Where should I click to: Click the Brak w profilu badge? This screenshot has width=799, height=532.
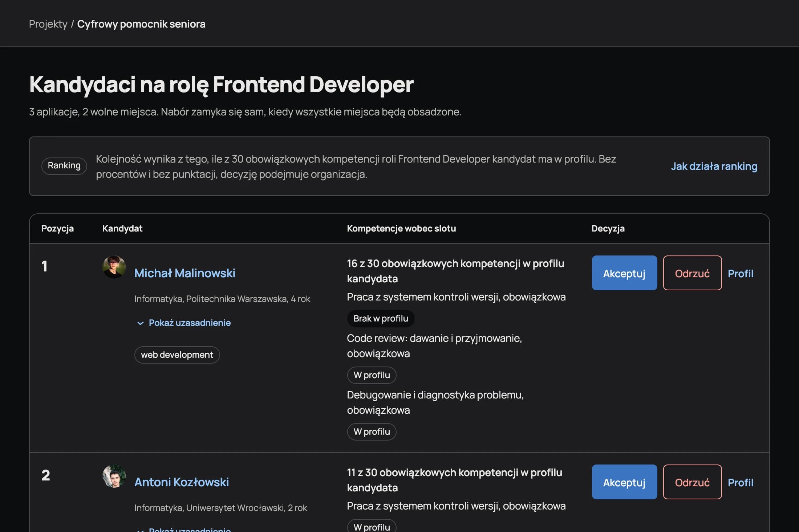point(381,318)
